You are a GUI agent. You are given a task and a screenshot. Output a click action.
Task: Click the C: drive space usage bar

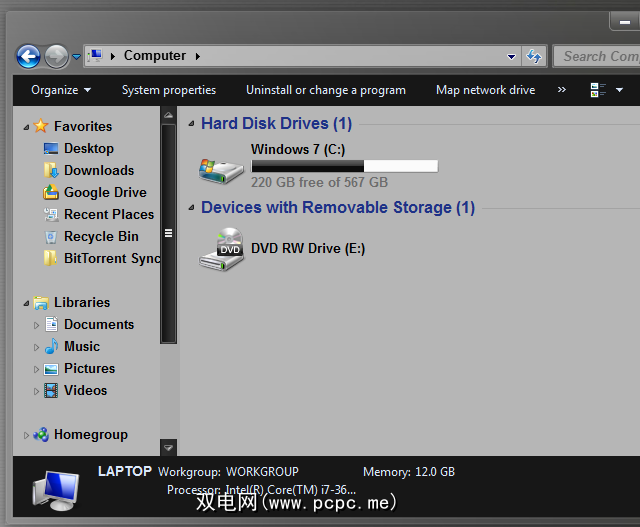tap(344, 166)
